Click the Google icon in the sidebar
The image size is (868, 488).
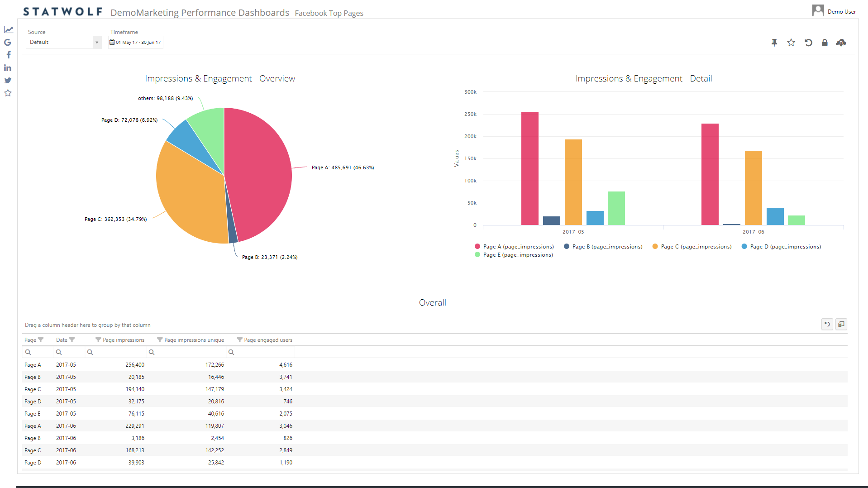[8, 43]
